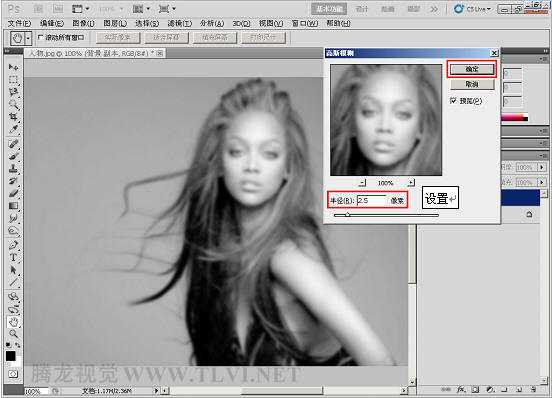
Task: Select the Eyedropper tool
Action: [x=13, y=129]
